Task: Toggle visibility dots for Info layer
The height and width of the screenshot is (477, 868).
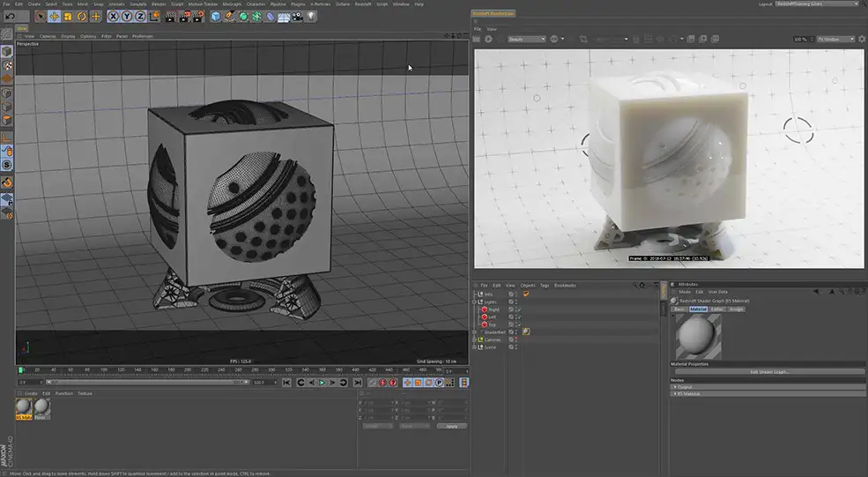Action: click(516, 294)
